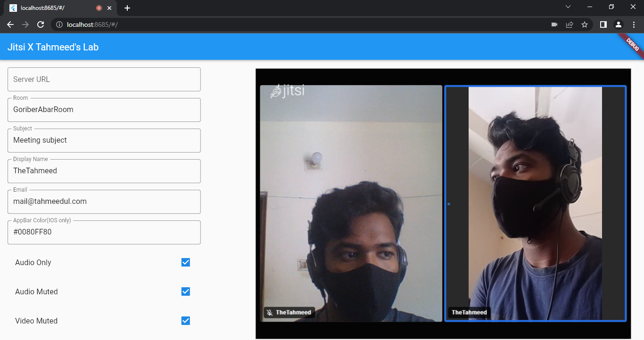
Task: Click the Audio Muted label
Action: pos(36,291)
